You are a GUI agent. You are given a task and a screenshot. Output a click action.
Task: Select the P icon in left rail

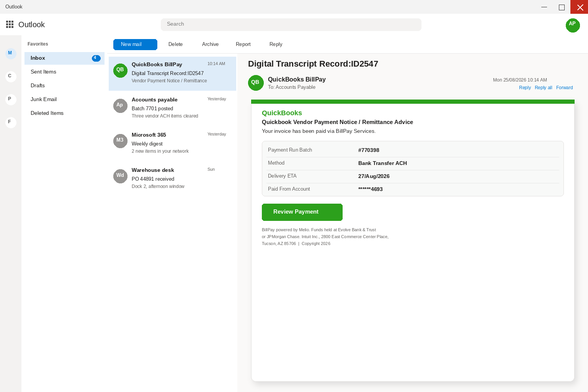[11, 99]
